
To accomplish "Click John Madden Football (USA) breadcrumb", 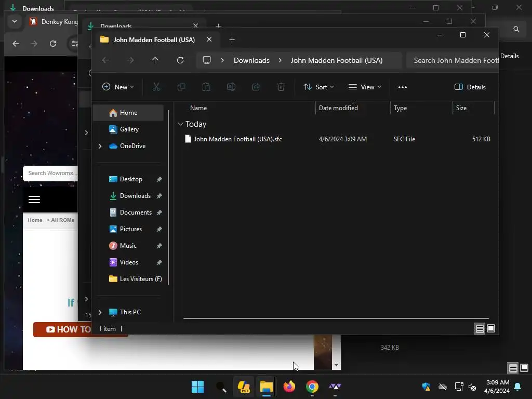I will tap(337, 60).
